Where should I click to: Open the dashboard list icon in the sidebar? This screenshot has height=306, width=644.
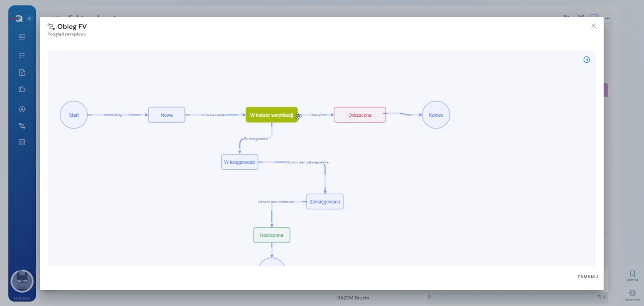22,37
